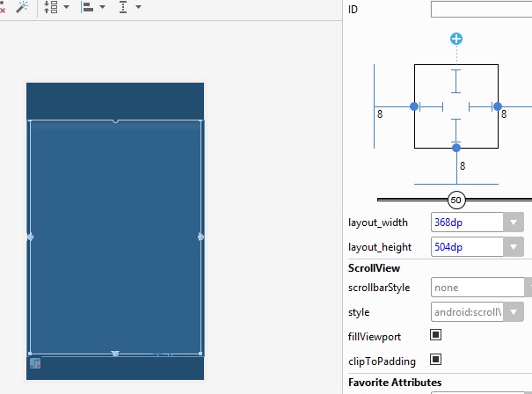Screen dimensions: 532x394
Task: Toggle the clipToPadding checkbox
Action: (435, 360)
